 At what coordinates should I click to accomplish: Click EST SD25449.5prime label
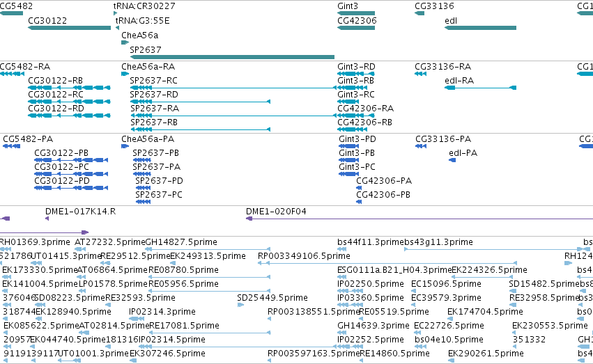pyautogui.click(x=272, y=298)
